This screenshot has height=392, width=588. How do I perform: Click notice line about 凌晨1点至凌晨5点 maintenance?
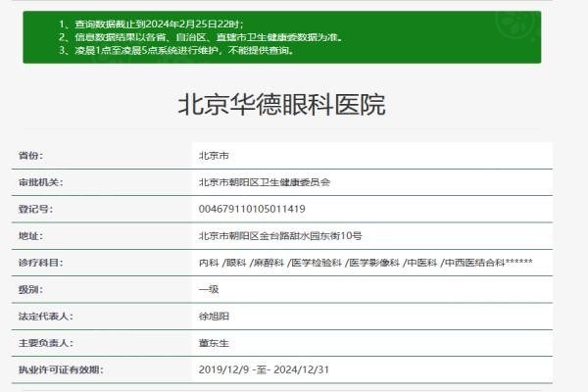(176, 50)
